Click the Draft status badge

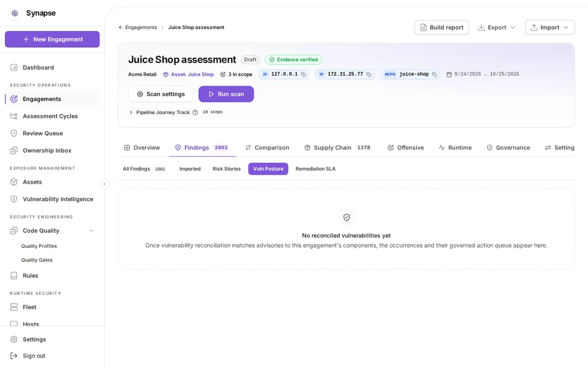click(x=250, y=60)
